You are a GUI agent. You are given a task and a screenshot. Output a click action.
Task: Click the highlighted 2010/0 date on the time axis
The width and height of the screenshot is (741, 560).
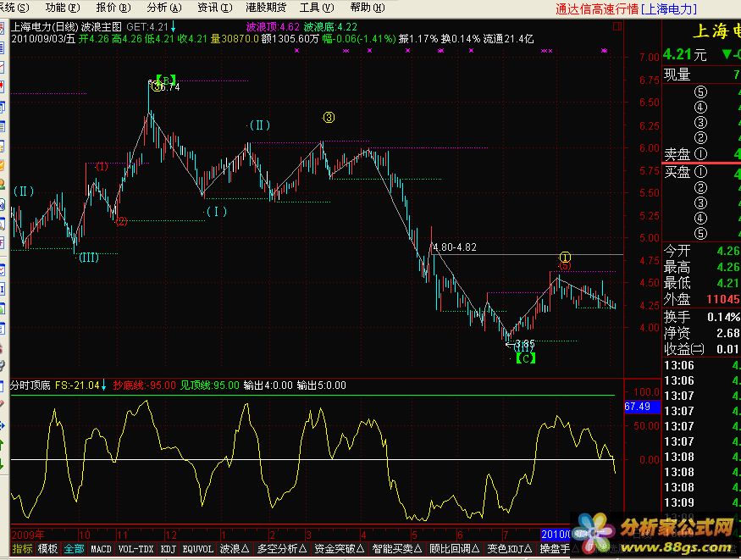click(555, 534)
